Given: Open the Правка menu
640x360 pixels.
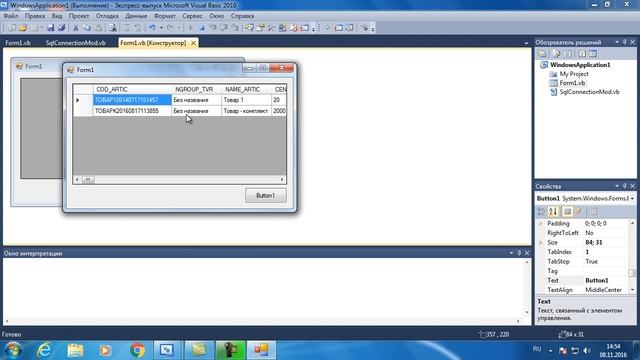Looking at the screenshot, I should [35, 16].
